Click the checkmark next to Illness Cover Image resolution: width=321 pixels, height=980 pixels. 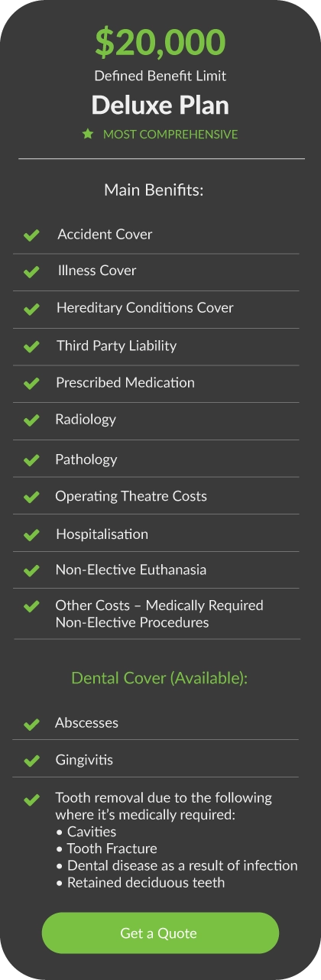(31, 271)
